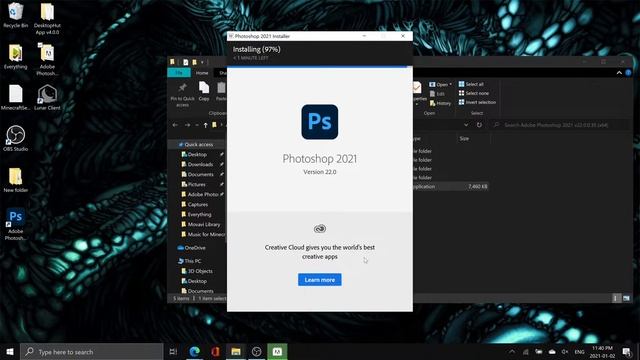Click ENG language indicator in tray
Viewport: 640px width, 360px height.
point(579,352)
